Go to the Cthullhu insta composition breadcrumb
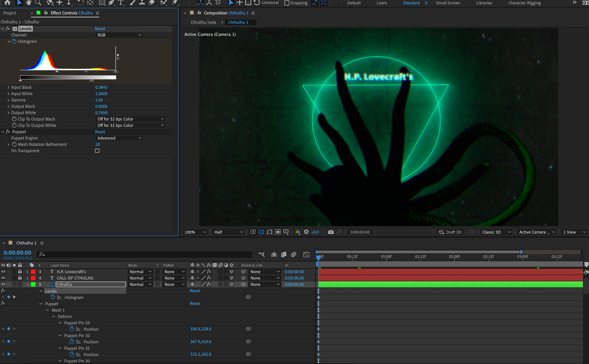The height and width of the screenshot is (364, 589). [x=203, y=22]
